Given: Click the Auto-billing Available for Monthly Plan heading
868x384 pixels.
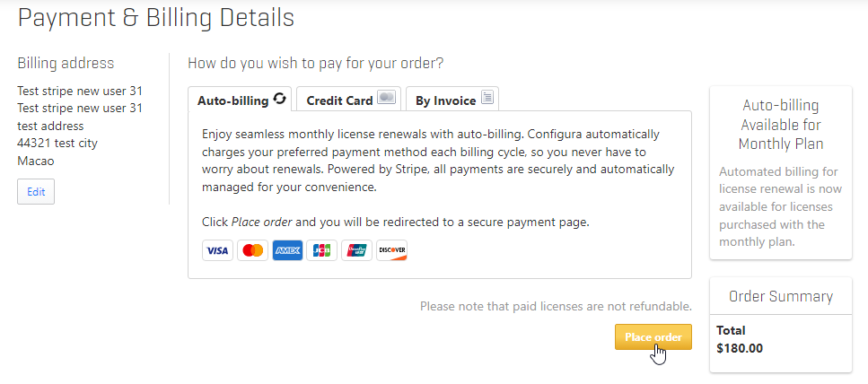Looking at the screenshot, I should click(x=781, y=125).
